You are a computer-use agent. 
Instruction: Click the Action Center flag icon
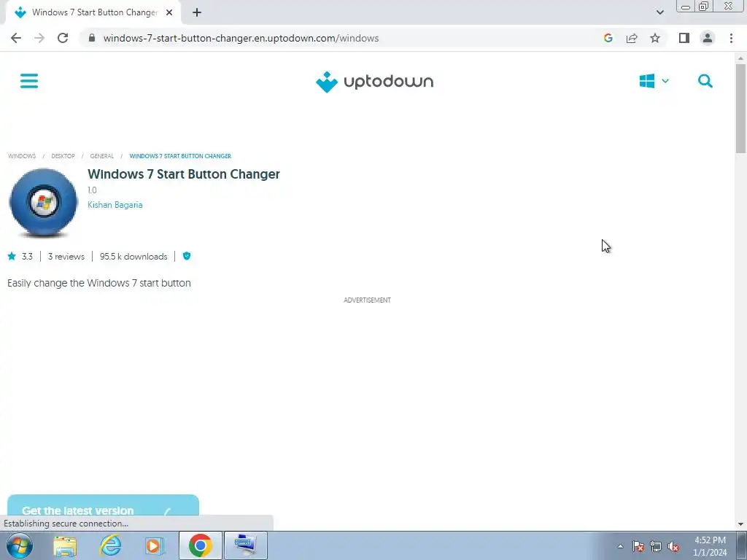click(x=638, y=546)
